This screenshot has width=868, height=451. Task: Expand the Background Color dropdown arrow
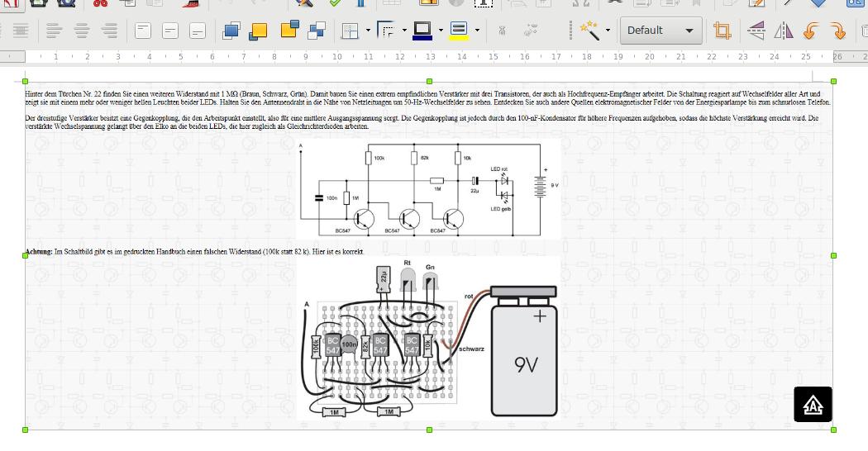(477, 31)
